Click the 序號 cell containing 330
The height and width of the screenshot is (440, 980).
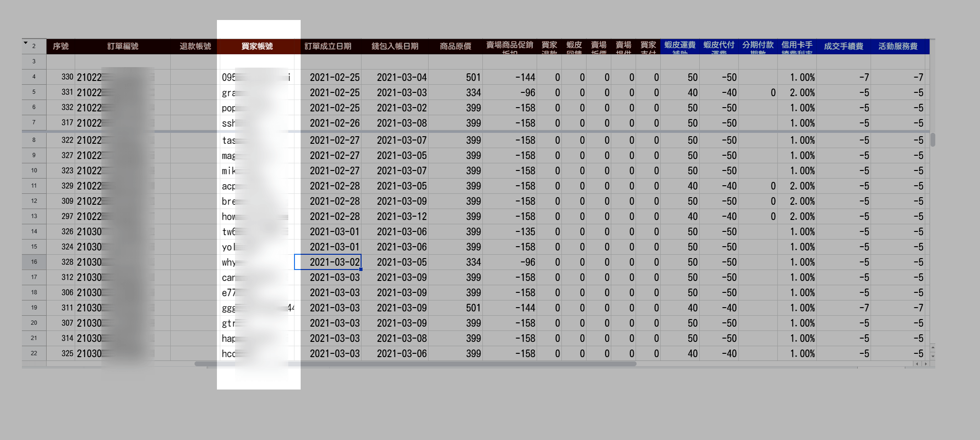point(61,77)
